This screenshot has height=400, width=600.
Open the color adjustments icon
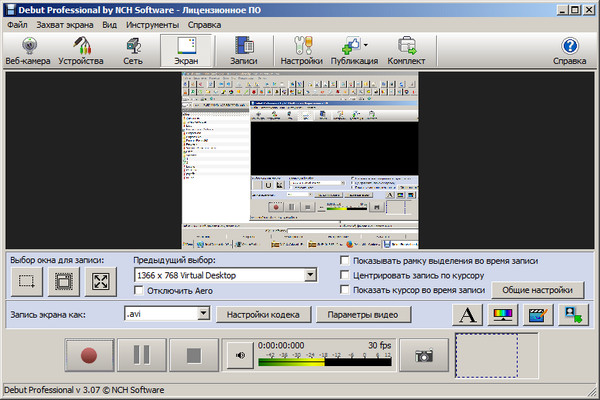(x=503, y=316)
